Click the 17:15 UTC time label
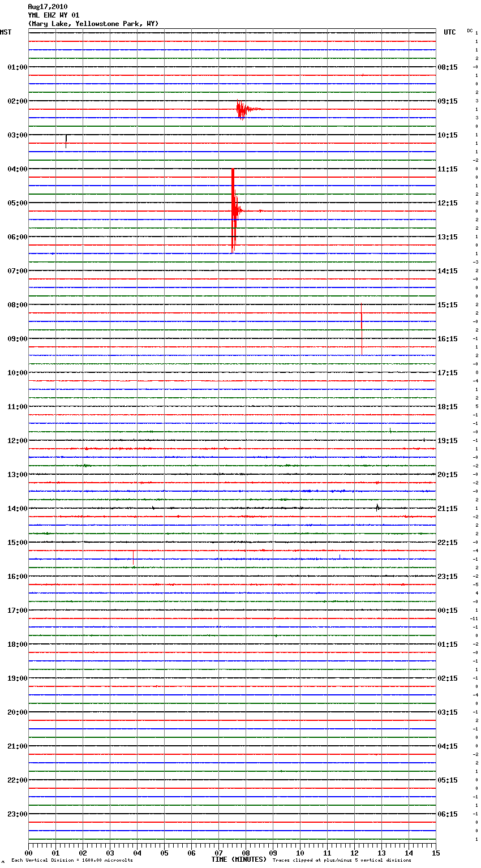The image size is (481, 868). [448, 373]
